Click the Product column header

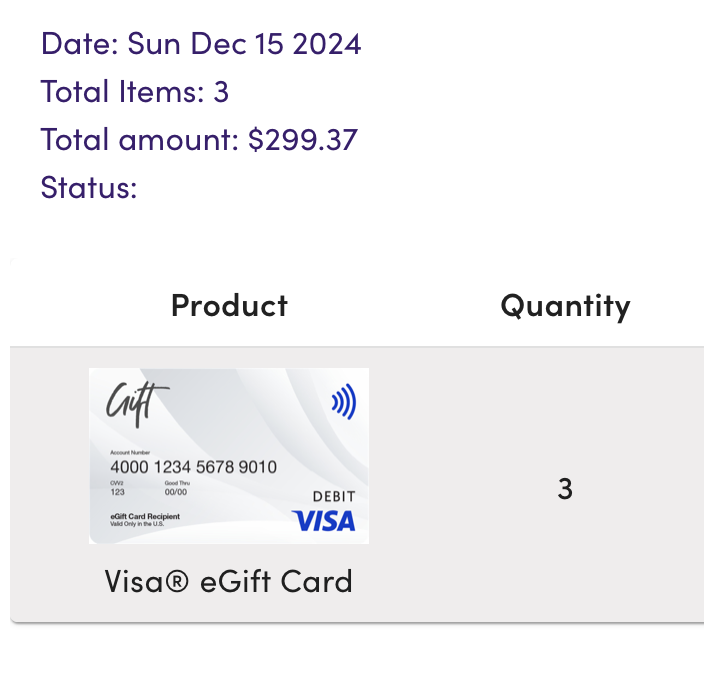coord(229,305)
